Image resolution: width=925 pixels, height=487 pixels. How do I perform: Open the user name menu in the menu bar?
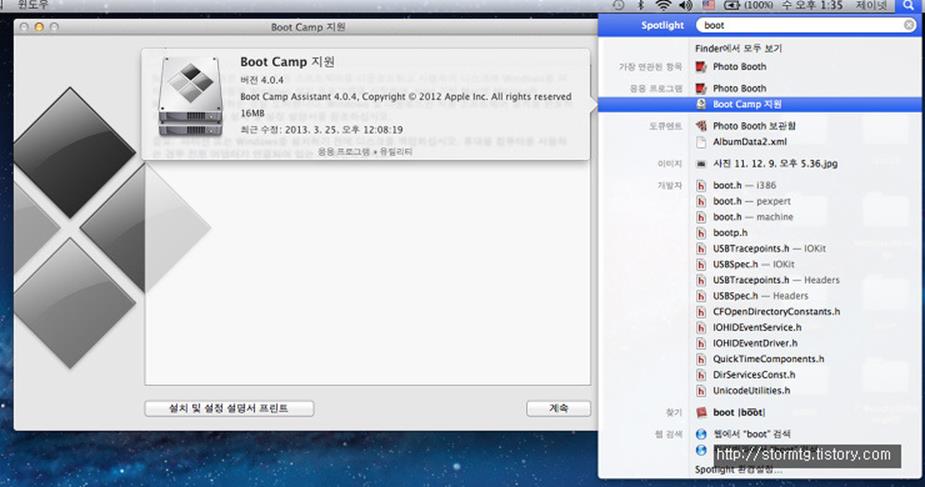coord(871,5)
